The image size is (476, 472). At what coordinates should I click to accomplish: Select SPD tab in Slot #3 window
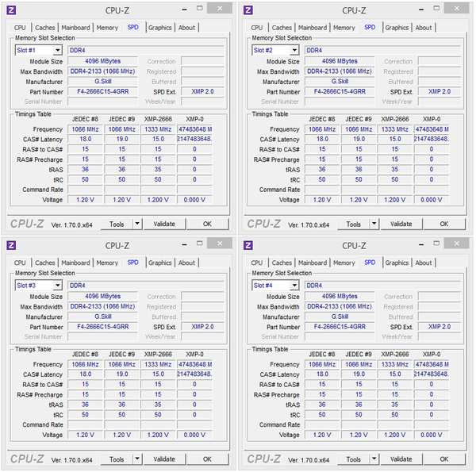133,263
